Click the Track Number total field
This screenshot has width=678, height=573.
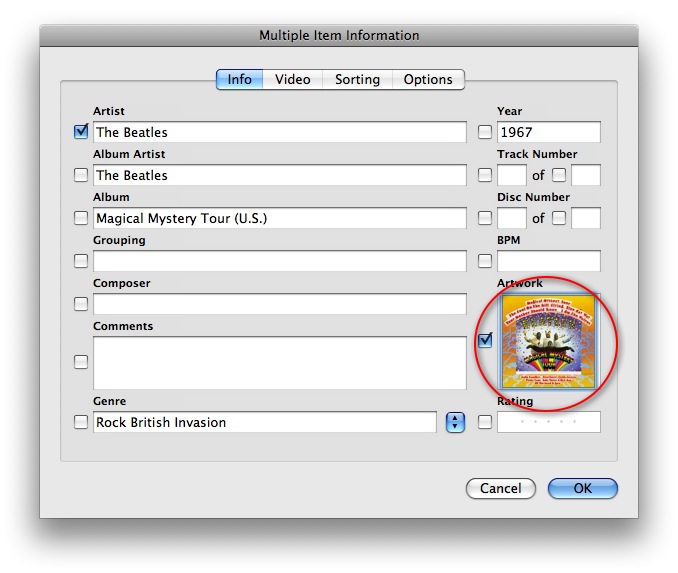pos(586,175)
